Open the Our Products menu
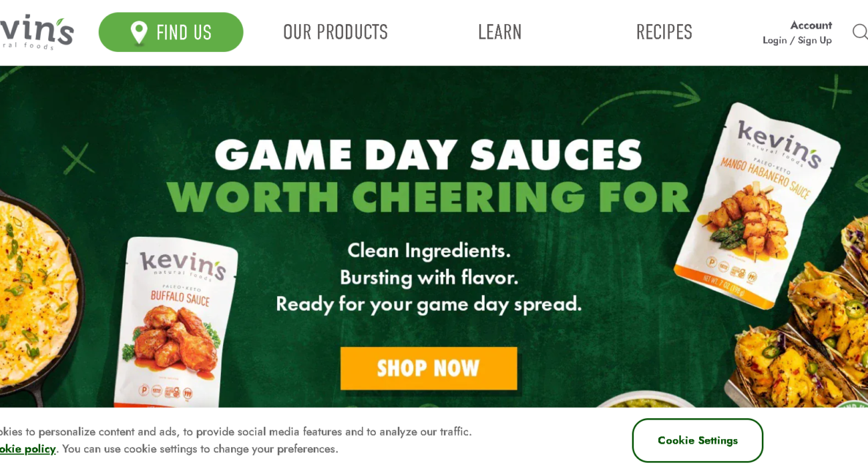 tap(335, 32)
